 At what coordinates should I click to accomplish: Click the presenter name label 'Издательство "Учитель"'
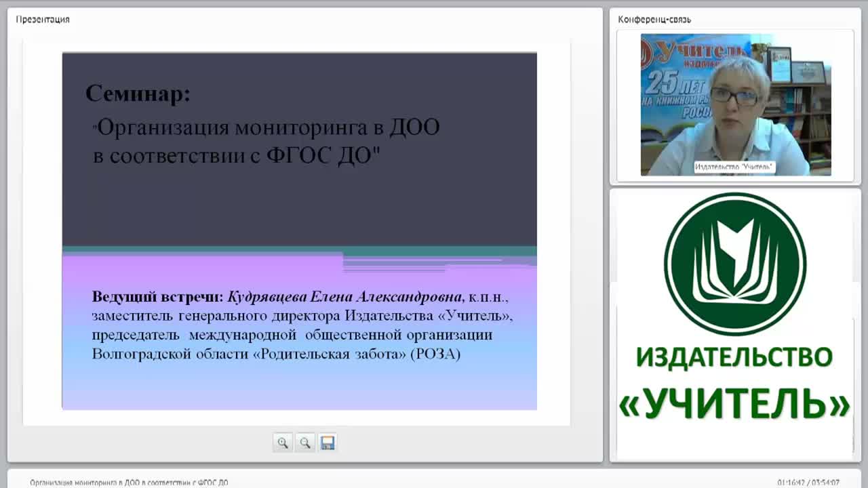click(734, 167)
